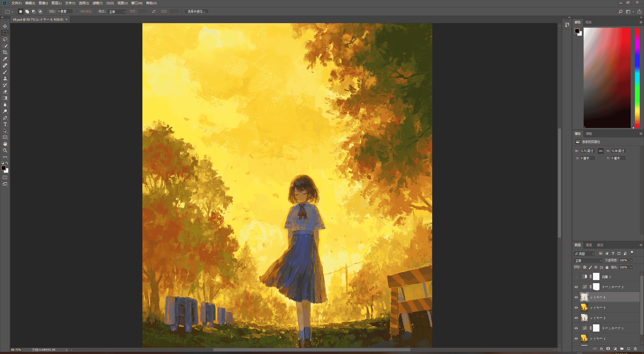644x354 pixels.
Task: Switch to the 色板 swatches tab
Action: point(588,22)
